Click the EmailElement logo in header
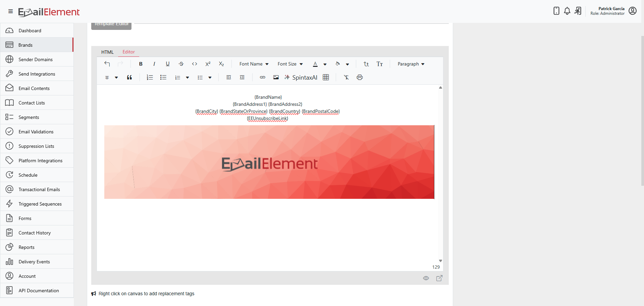This screenshot has width=644, height=306. pos(49,12)
